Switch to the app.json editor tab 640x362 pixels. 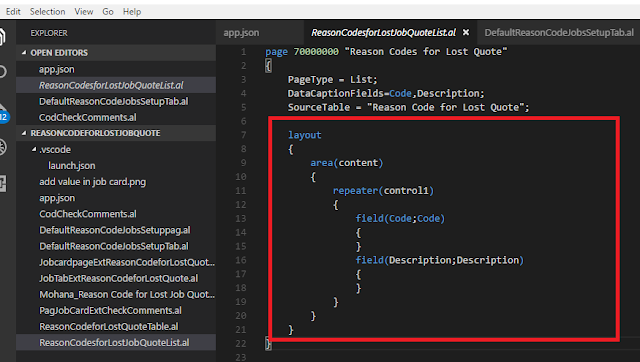tap(241, 33)
